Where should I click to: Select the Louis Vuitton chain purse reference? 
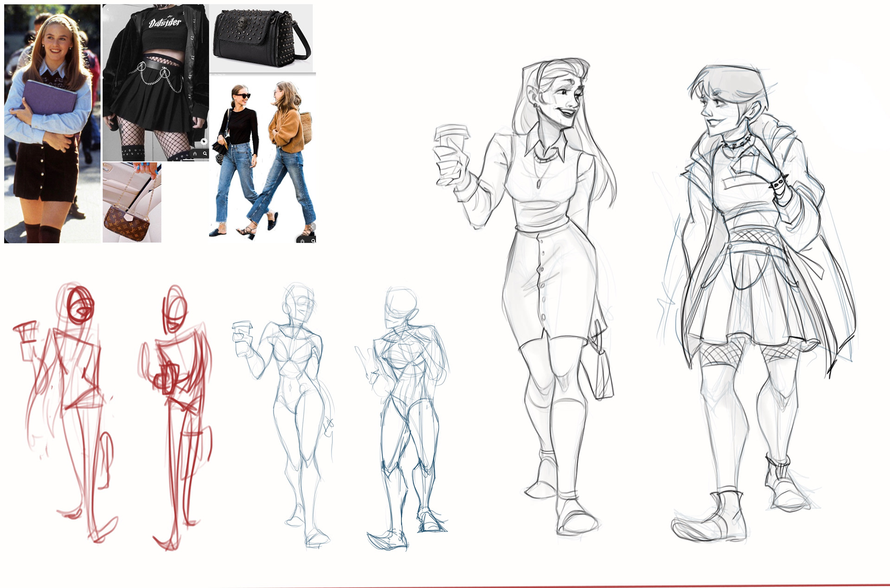tap(132, 202)
